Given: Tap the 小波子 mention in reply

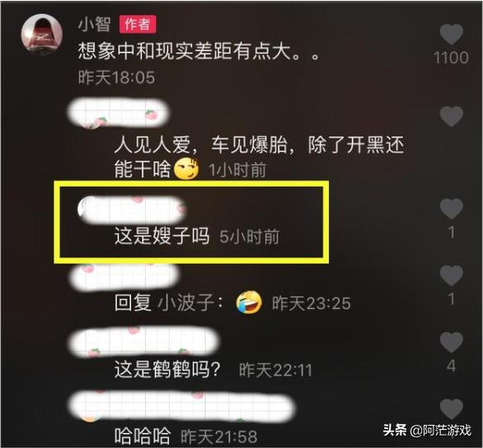Looking at the screenshot, I should coord(186,303).
